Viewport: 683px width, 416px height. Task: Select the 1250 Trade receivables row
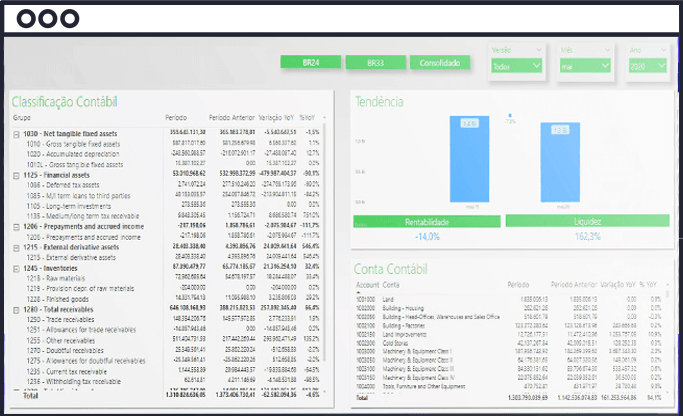(x=167, y=319)
